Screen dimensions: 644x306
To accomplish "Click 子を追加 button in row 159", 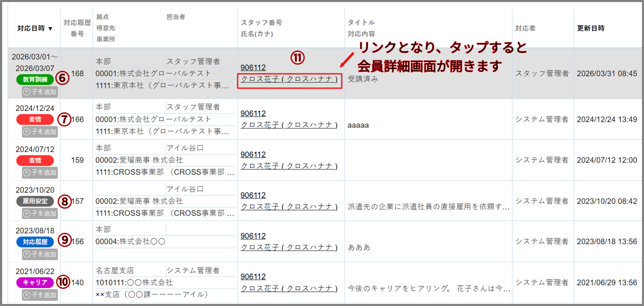I will coord(40,172).
